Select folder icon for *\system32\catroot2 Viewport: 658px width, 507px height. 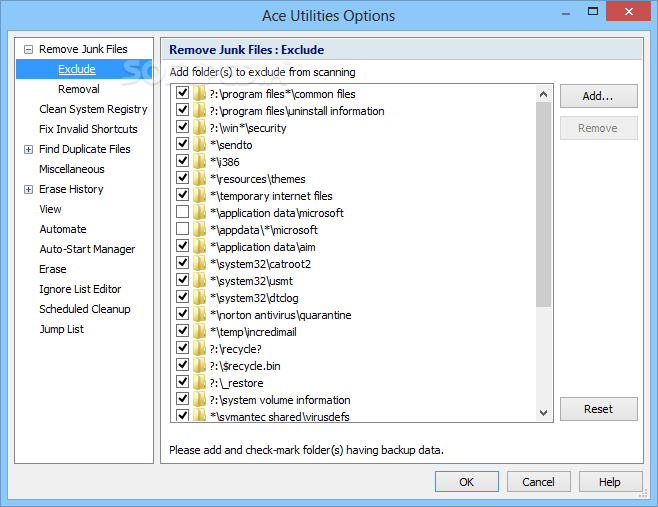point(199,263)
